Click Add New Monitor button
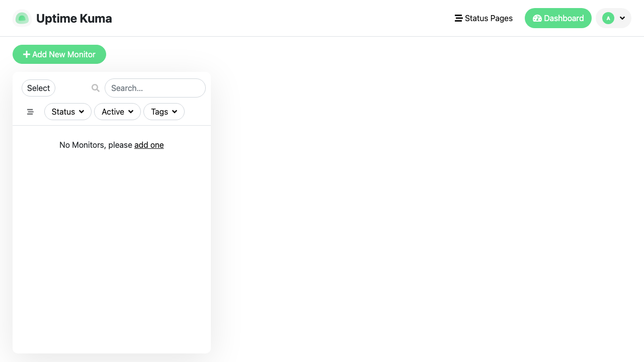644x362 pixels. click(59, 54)
